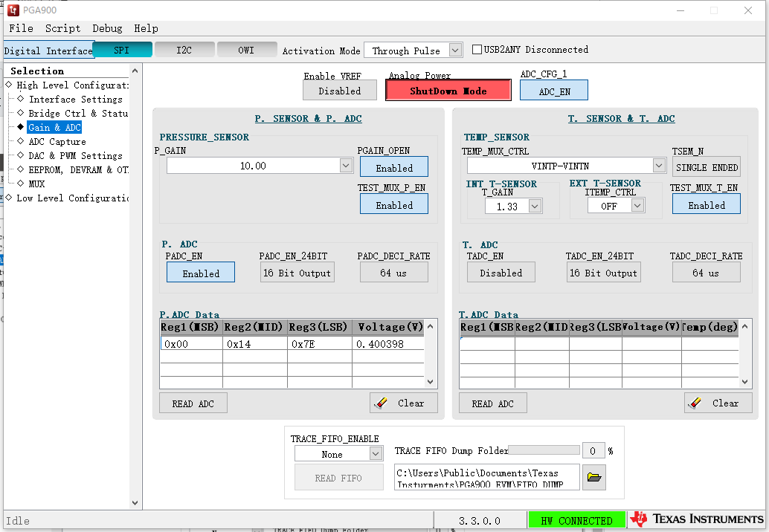
Task: Clear the T.ADC Data table
Action: click(x=718, y=403)
